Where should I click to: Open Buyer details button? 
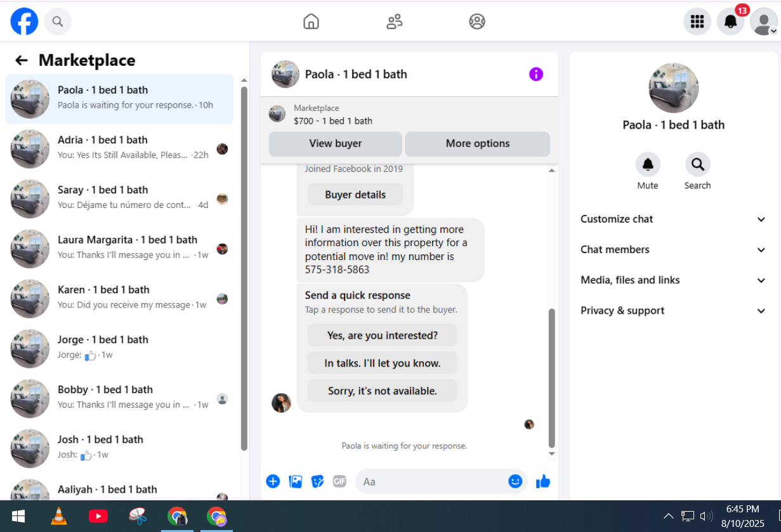pyautogui.click(x=355, y=195)
